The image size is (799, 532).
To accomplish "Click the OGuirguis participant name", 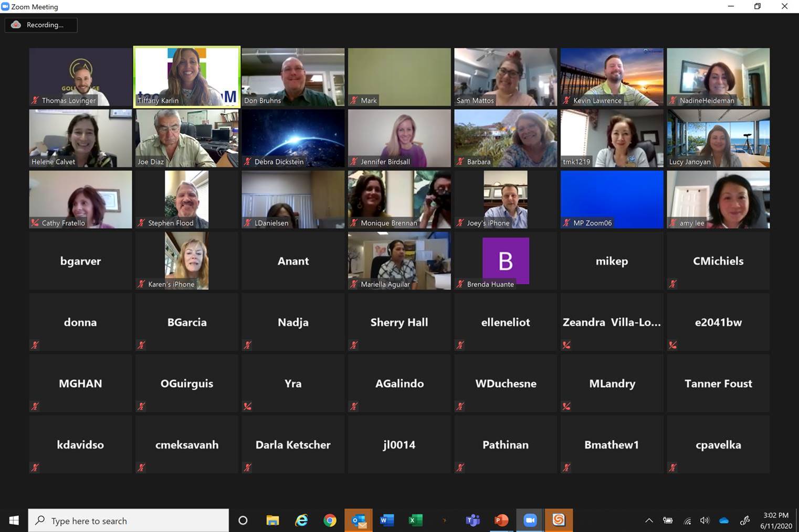I will click(187, 384).
